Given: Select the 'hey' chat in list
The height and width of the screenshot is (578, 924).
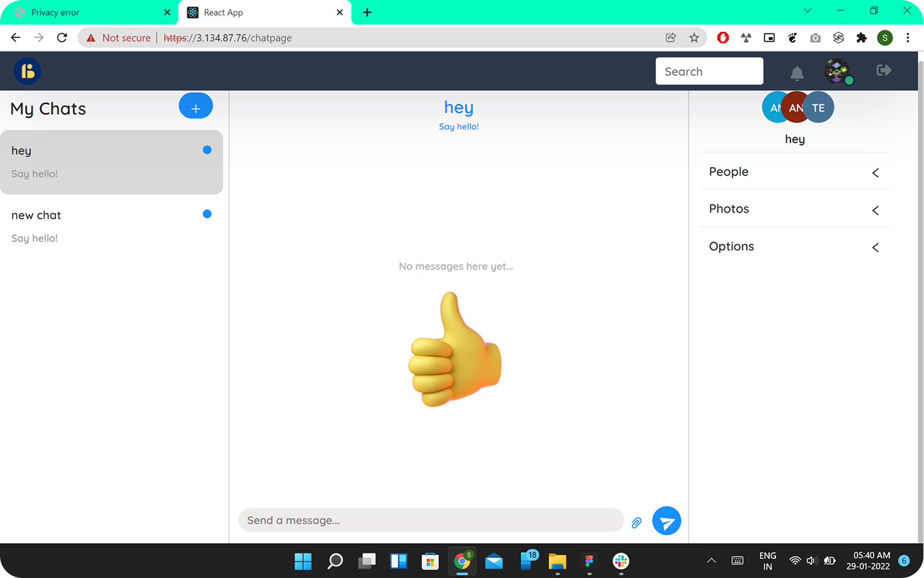Looking at the screenshot, I should pyautogui.click(x=110, y=162).
